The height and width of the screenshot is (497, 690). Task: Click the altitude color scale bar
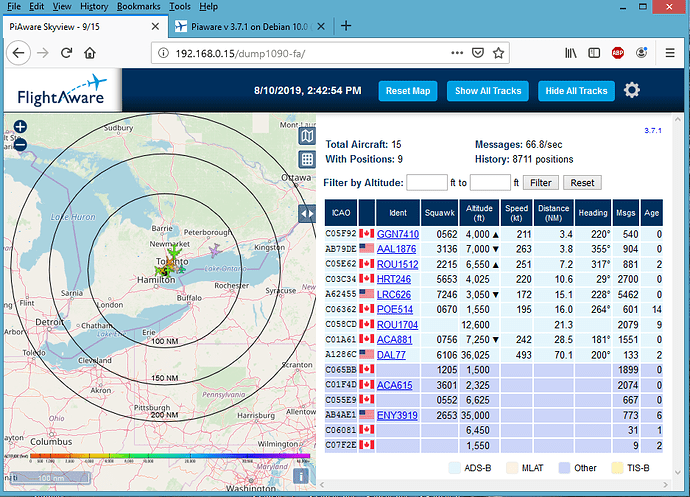click(170, 457)
